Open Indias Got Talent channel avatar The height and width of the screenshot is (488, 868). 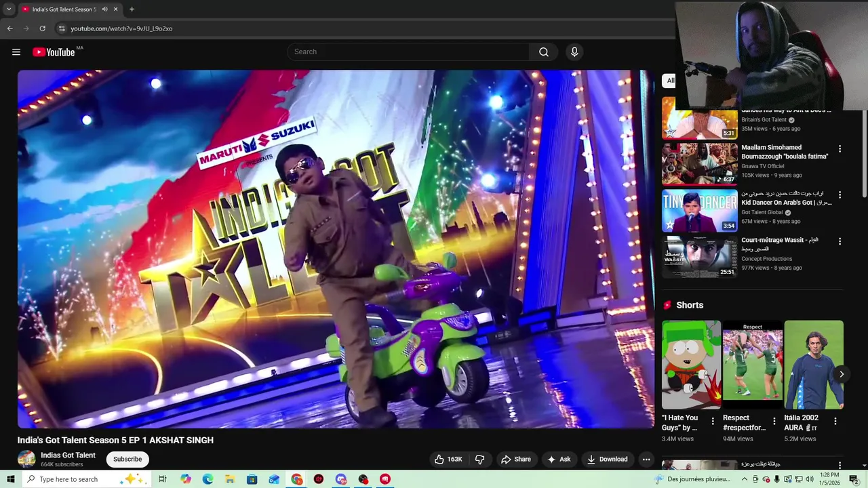click(x=26, y=459)
